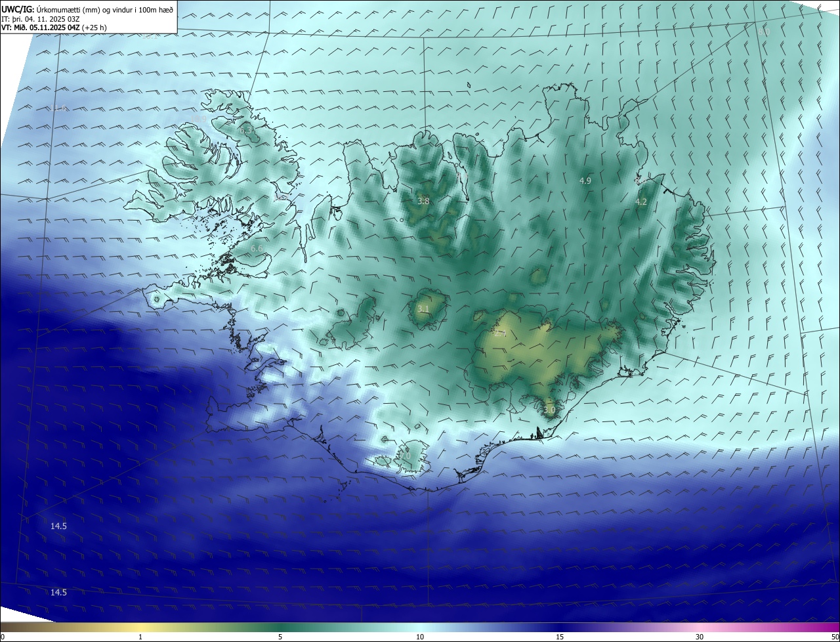Image resolution: width=840 pixels, height=642 pixels.
Task: Click the color scale label 10
Action: pos(420,637)
